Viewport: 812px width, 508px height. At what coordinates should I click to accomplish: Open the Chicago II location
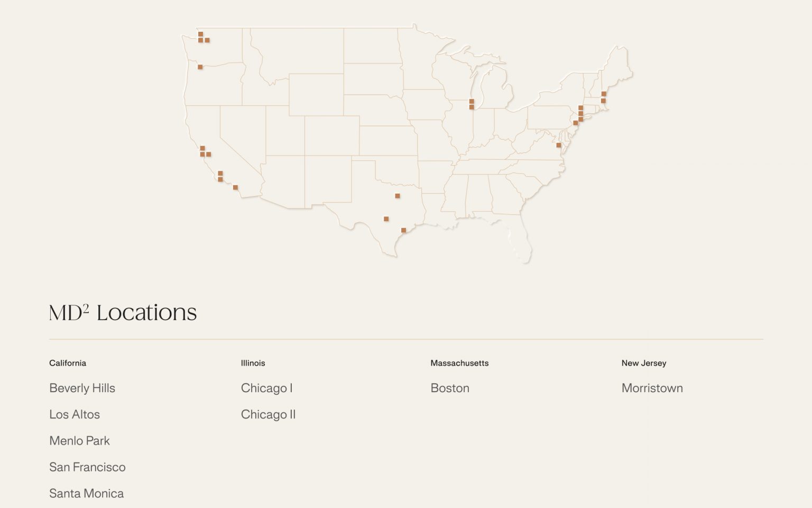pos(268,414)
